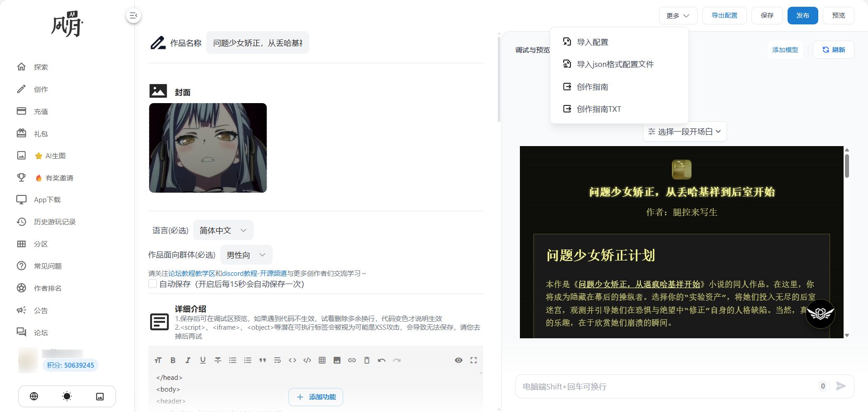The height and width of the screenshot is (412, 868).
Task: Enter fullscreen mode in the editor
Action: point(473,360)
